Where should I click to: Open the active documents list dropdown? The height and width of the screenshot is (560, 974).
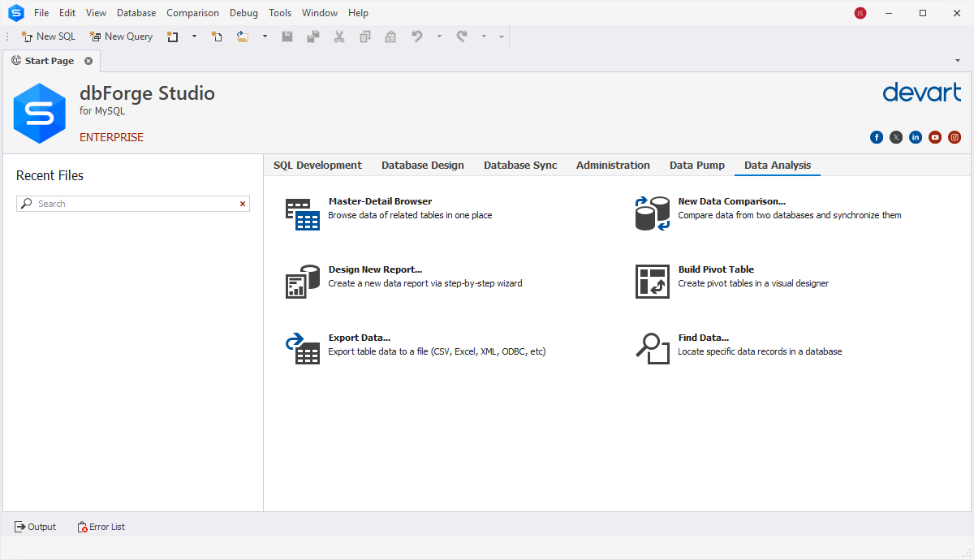[958, 61]
